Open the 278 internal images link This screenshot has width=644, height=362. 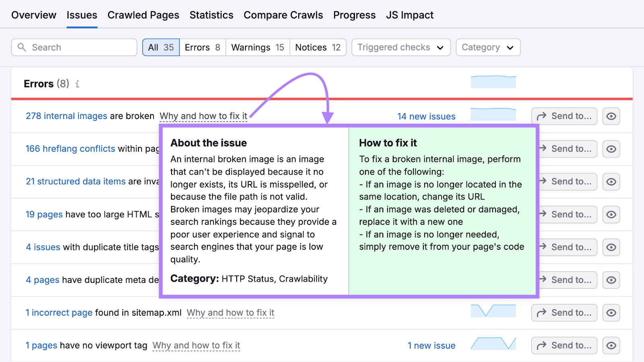coord(66,116)
